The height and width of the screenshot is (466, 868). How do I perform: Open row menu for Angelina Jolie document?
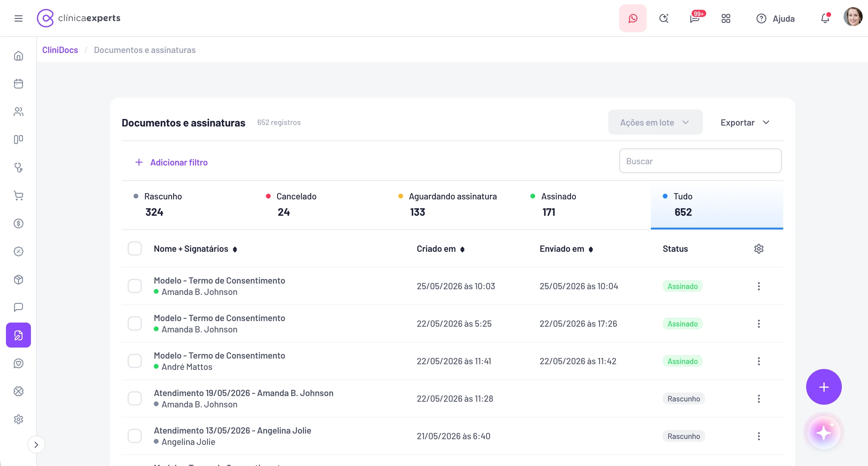coord(759,436)
